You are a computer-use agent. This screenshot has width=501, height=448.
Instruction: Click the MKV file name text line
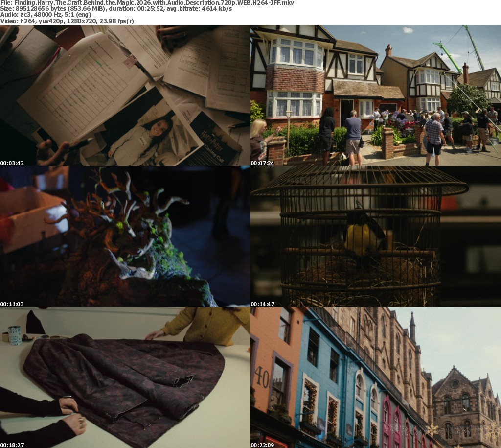pyautogui.click(x=147, y=3)
